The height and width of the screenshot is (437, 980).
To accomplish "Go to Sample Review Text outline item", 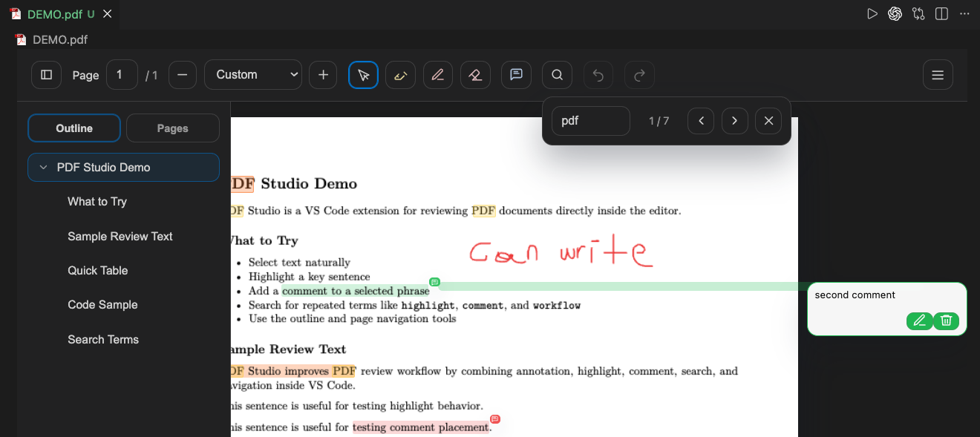I will click(x=120, y=237).
